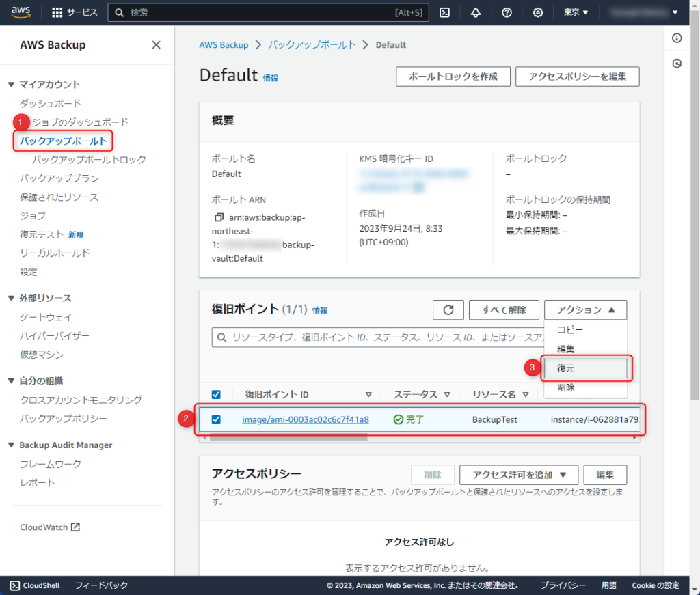Click 編集 button in アクセスポリシー
Screen dimensions: 700x595
[605, 475]
